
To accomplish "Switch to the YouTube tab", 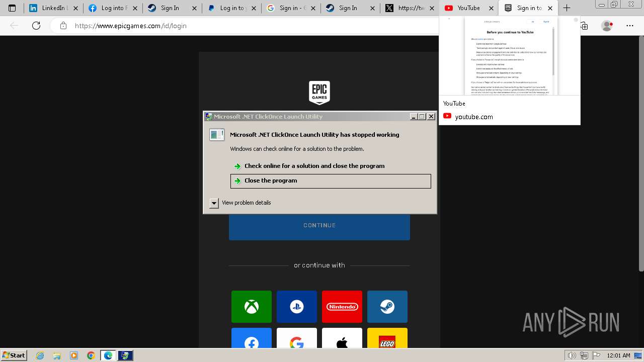I will click(469, 8).
